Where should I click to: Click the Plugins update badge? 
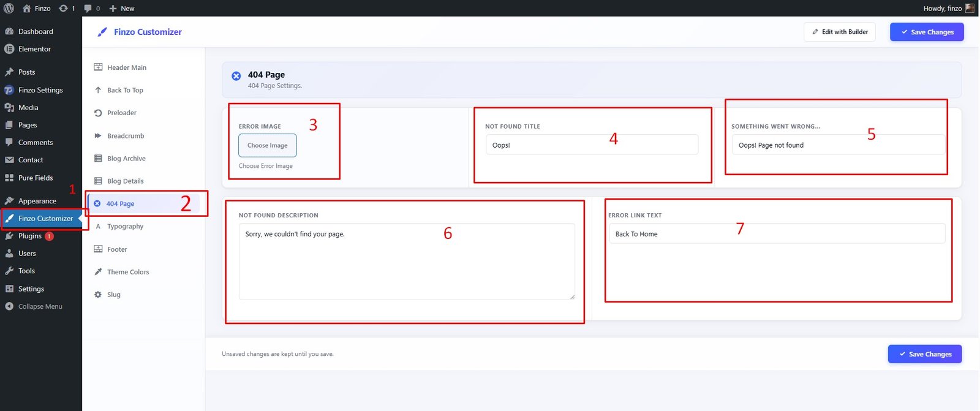[x=50, y=236]
